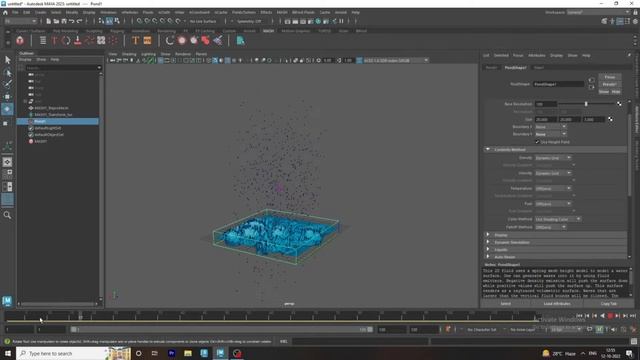Click the checker map button next to Base Resolution
The image size is (640, 360).
[x=619, y=104]
